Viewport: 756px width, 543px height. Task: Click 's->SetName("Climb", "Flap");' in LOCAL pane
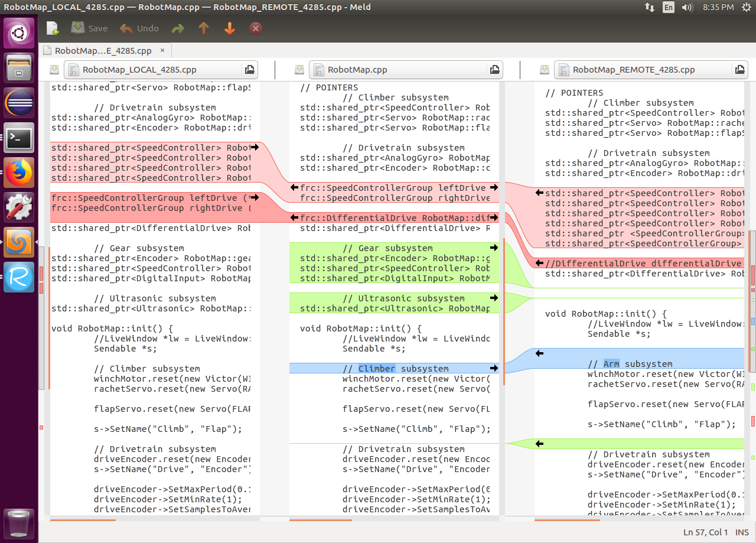(x=168, y=429)
